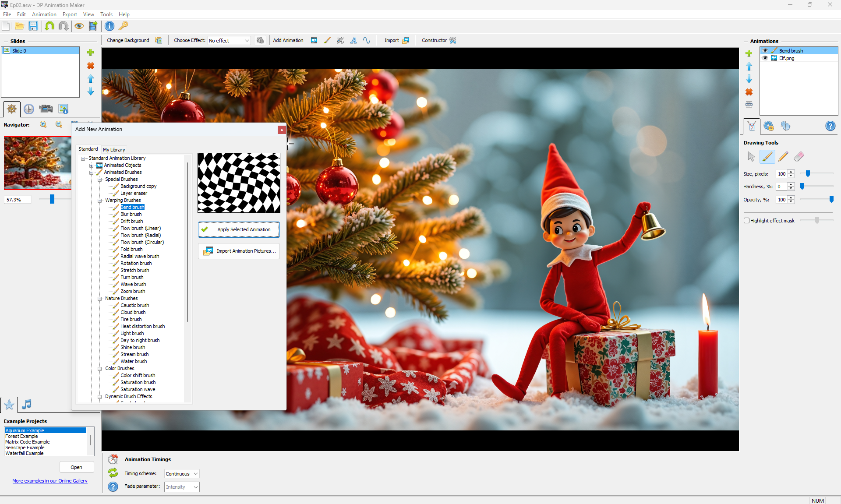Hide the Elf.png animation layer

[765, 58]
